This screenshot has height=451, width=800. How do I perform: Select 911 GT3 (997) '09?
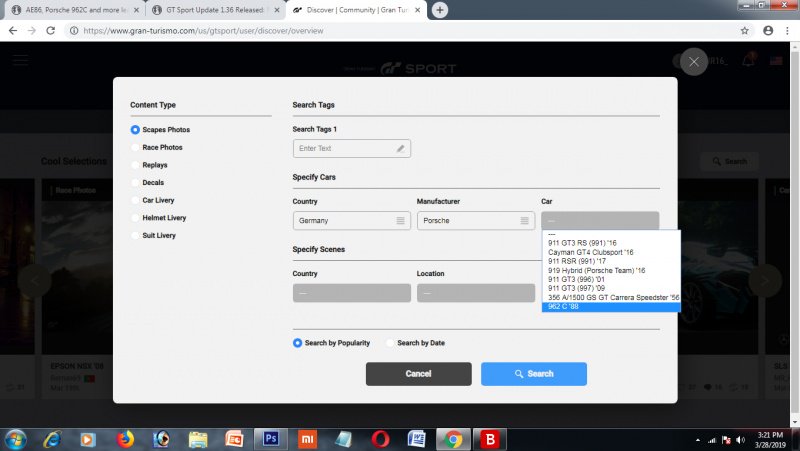coord(611,288)
